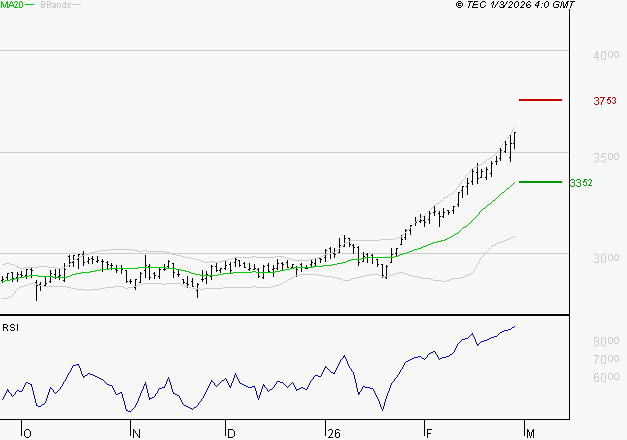Screen dimensions: 627x440
Task: Click the red resistance level line
Action: pyautogui.click(x=540, y=100)
